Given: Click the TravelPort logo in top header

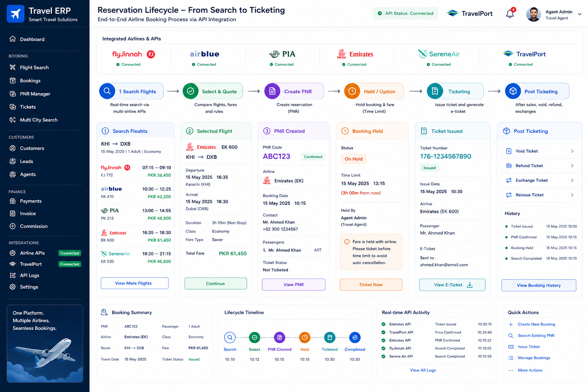Looking at the screenshot, I should pos(470,13).
